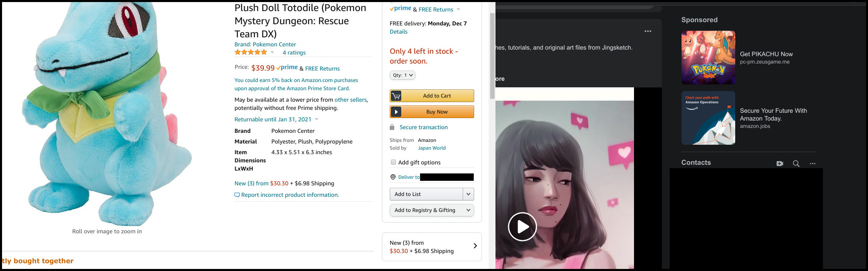Tick the Add gift options checkbox
Viewport: 868px width, 271px height.
pyautogui.click(x=393, y=162)
